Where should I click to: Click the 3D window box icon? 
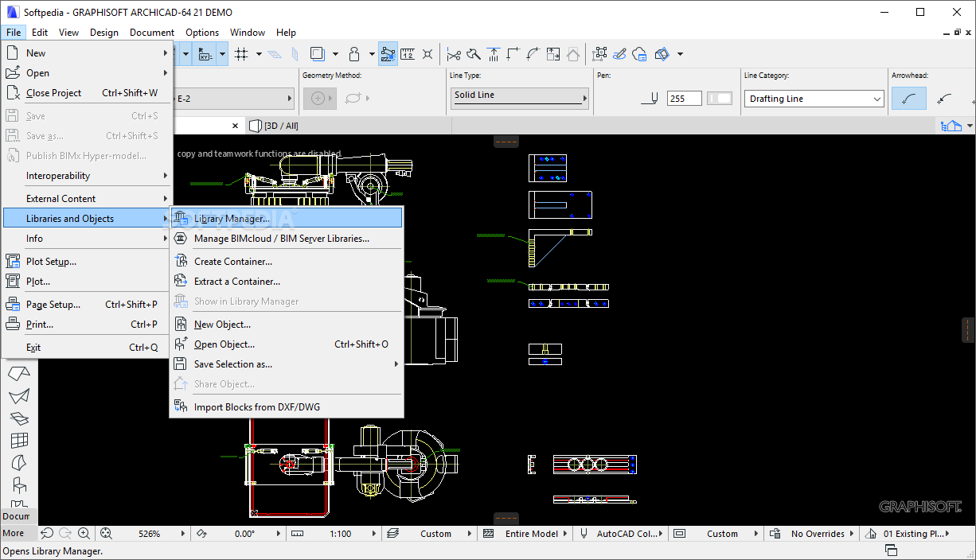662,54
